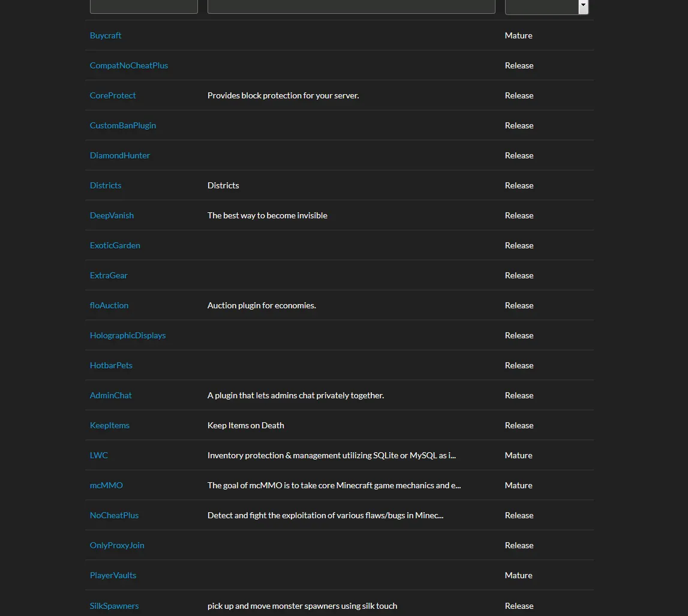Open the PlayerVaults plugin link
The image size is (688, 616).
click(113, 575)
